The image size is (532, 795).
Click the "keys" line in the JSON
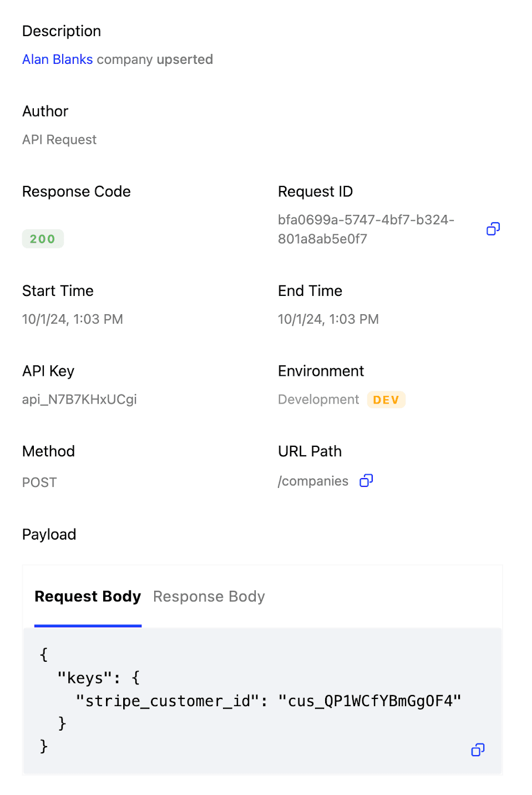point(99,678)
